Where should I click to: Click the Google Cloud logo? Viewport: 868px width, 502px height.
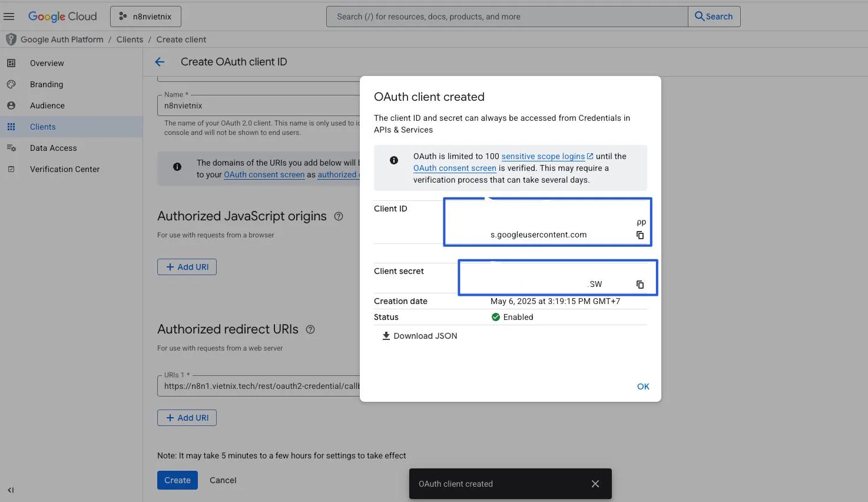click(x=62, y=16)
